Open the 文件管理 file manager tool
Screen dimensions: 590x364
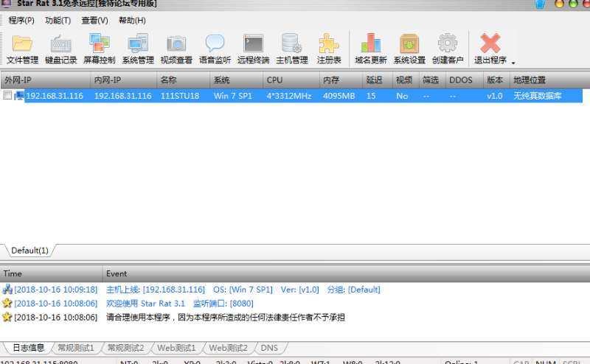[22, 49]
